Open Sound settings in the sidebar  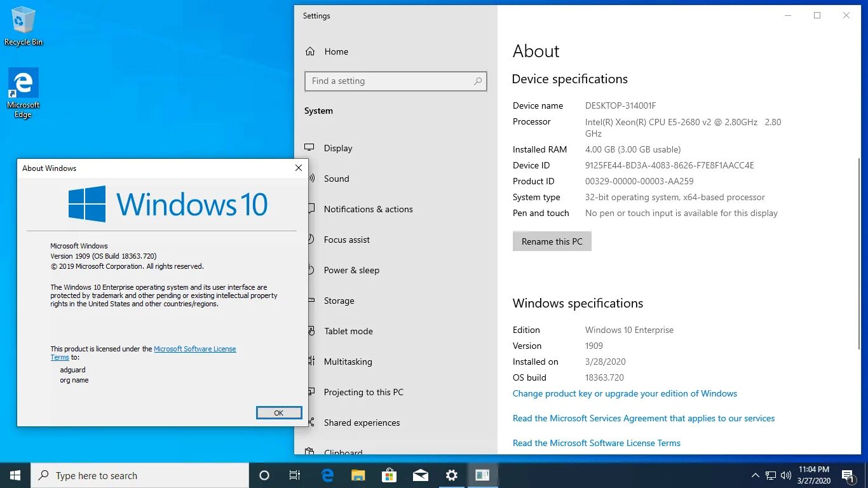(x=336, y=179)
